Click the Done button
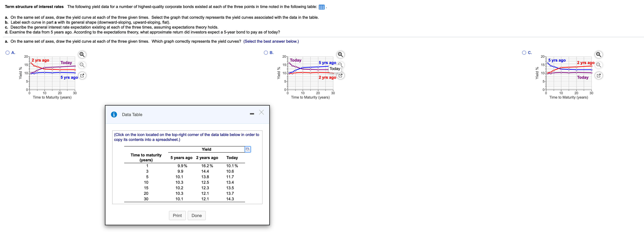 pyautogui.click(x=197, y=215)
